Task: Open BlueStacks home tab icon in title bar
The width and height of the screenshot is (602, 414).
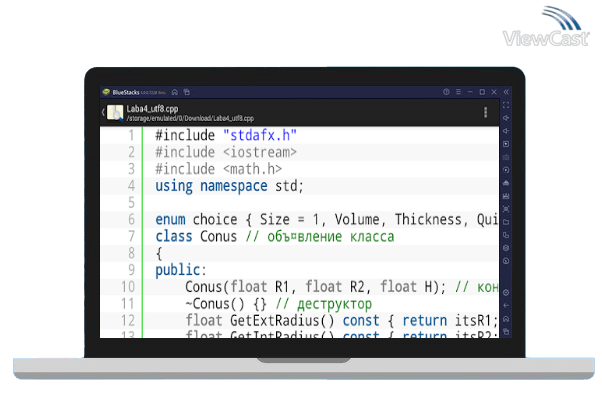Action: click(175, 92)
